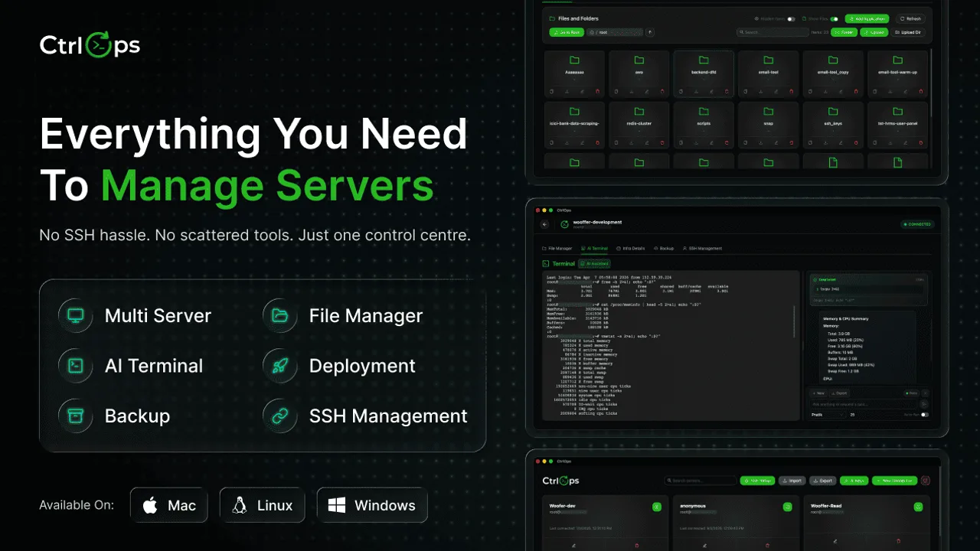Click the green Folder button
The width and height of the screenshot is (980, 551).
point(844,32)
